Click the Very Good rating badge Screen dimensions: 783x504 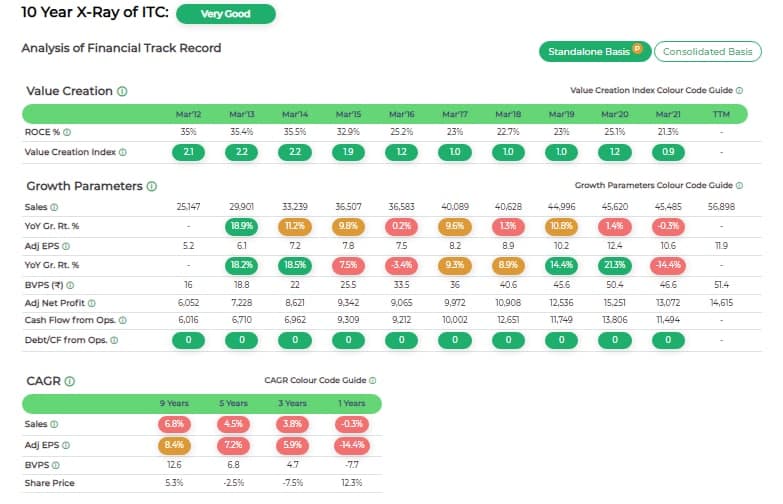pyautogui.click(x=225, y=14)
